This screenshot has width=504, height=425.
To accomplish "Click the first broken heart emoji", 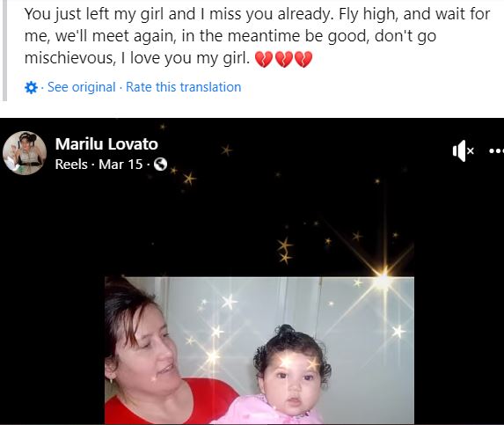I will pyautogui.click(x=264, y=59).
